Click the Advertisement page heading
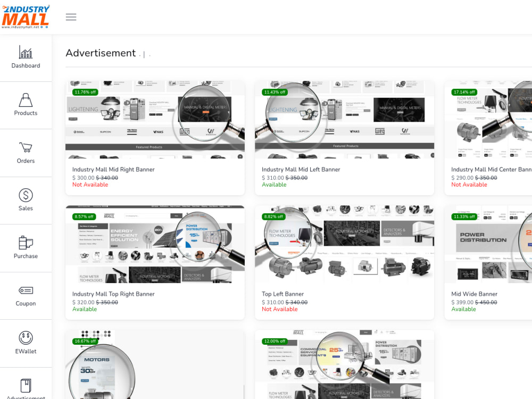This screenshot has width=532, height=399. coord(101,53)
